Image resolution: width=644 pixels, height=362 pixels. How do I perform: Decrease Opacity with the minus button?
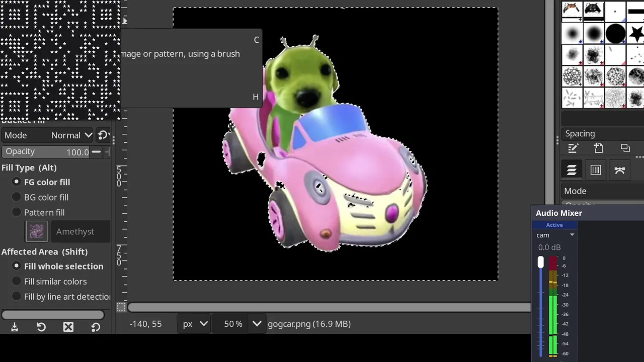[x=96, y=151]
